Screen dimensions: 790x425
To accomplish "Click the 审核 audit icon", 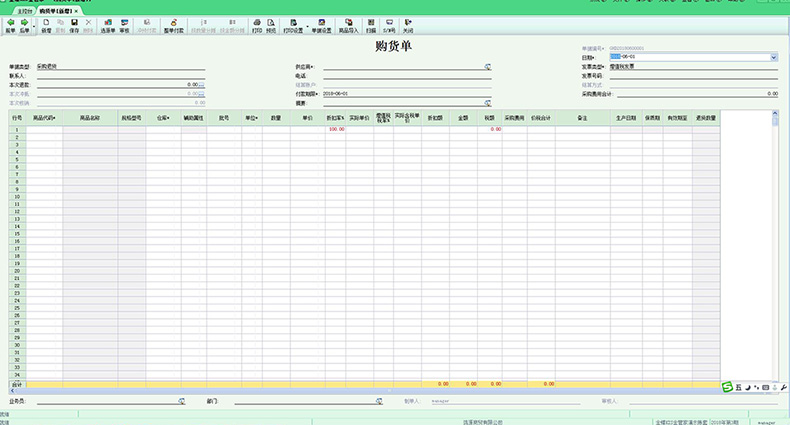I will coord(124,24).
